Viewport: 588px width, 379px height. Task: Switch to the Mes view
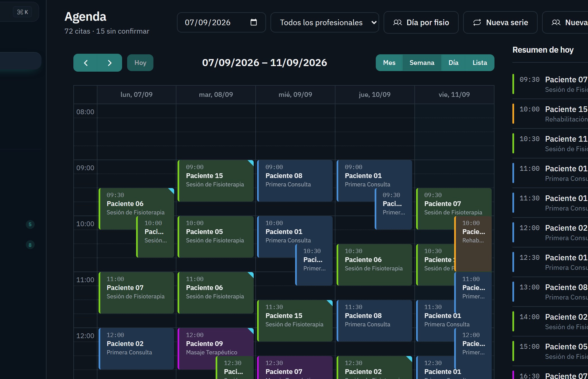[x=389, y=63]
